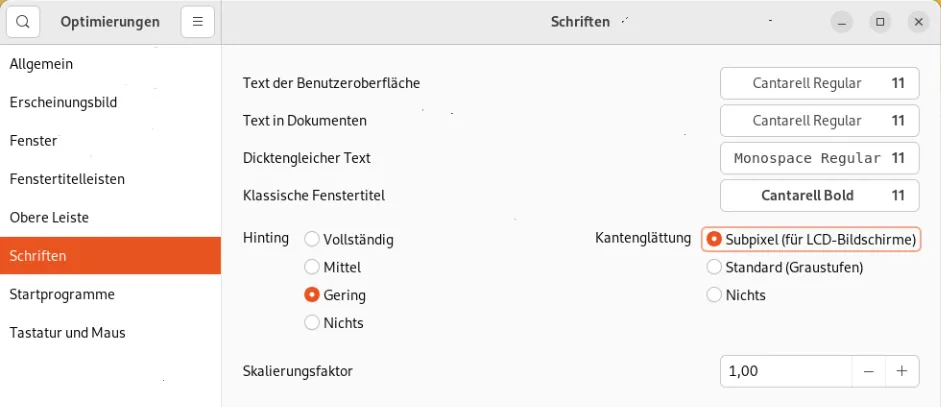Enable Standard (Graustufen) antialiasing
Viewport: 941px width, 407px height.
pyautogui.click(x=715, y=267)
